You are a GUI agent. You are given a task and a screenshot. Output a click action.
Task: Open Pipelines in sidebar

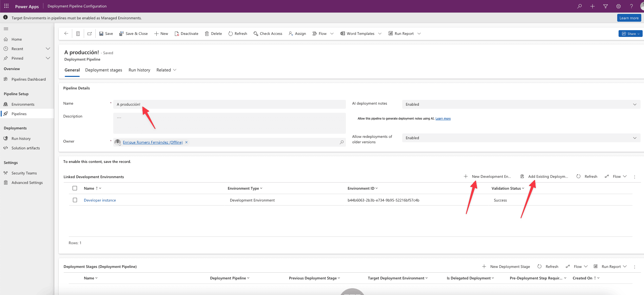tap(19, 114)
